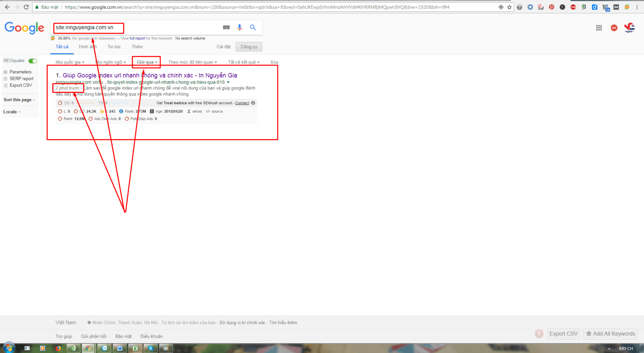Open the extension icon with badge 14

(606, 7)
